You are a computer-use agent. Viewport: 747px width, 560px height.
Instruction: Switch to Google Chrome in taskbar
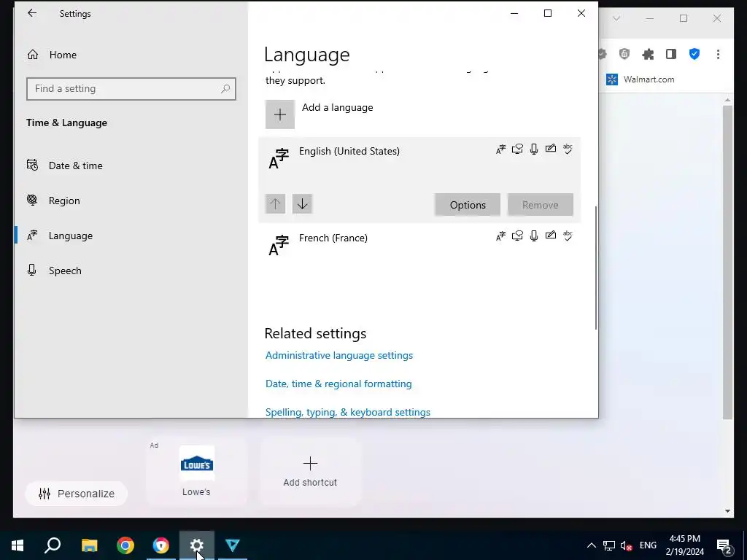125,545
